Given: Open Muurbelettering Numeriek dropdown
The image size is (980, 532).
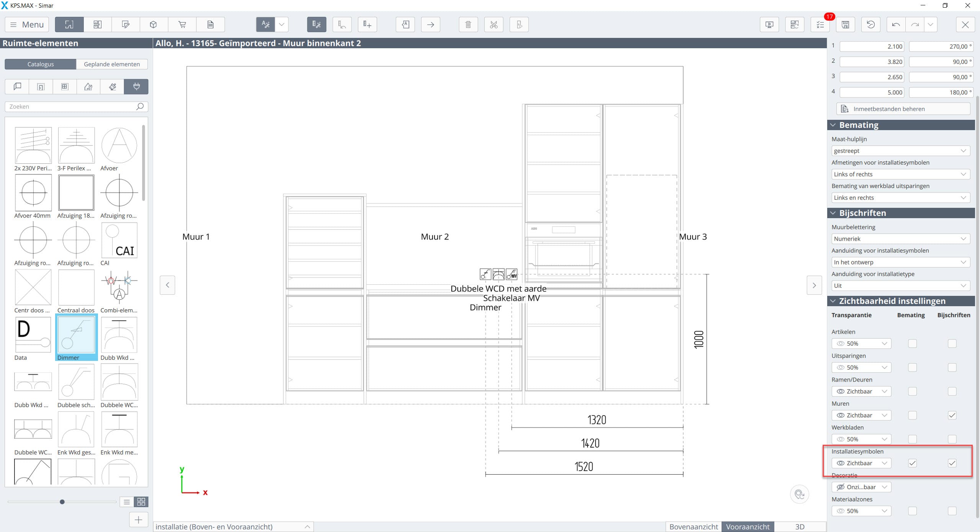Looking at the screenshot, I should click(900, 239).
